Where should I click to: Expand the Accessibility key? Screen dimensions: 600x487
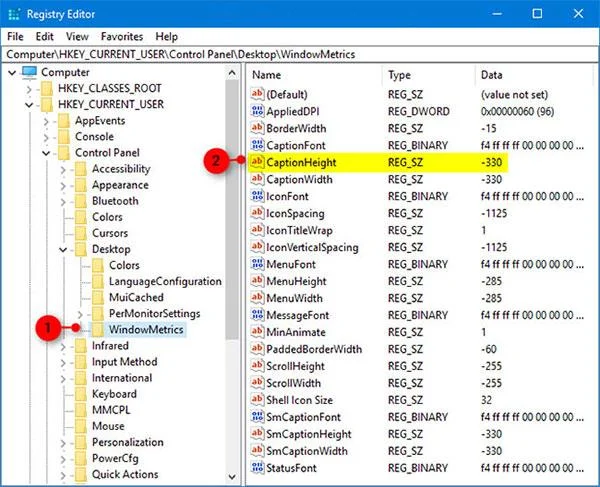pos(63,169)
